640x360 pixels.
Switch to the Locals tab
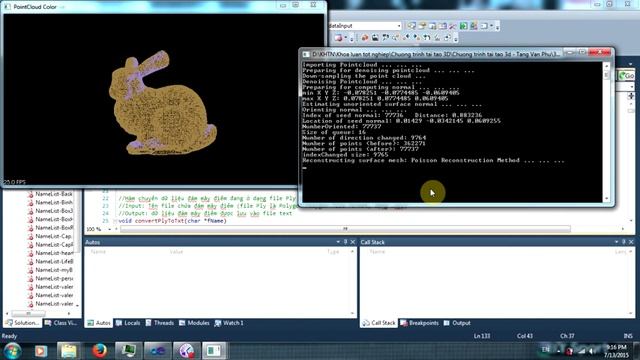[128, 323]
